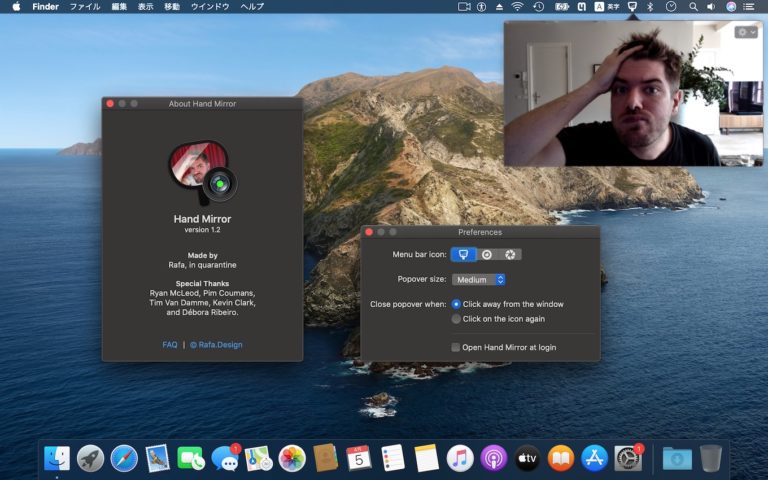Click the eject icon in menu bar
768x480 pixels.
[499, 6]
